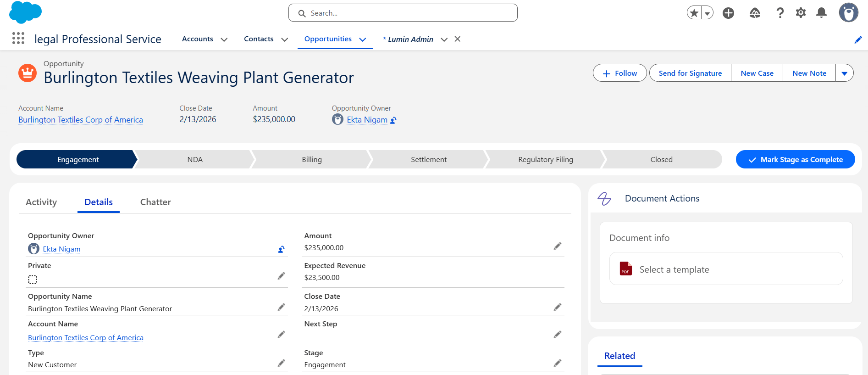
Task: Open Burlington Textiles Corp link in Details
Action: tap(86, 337)
